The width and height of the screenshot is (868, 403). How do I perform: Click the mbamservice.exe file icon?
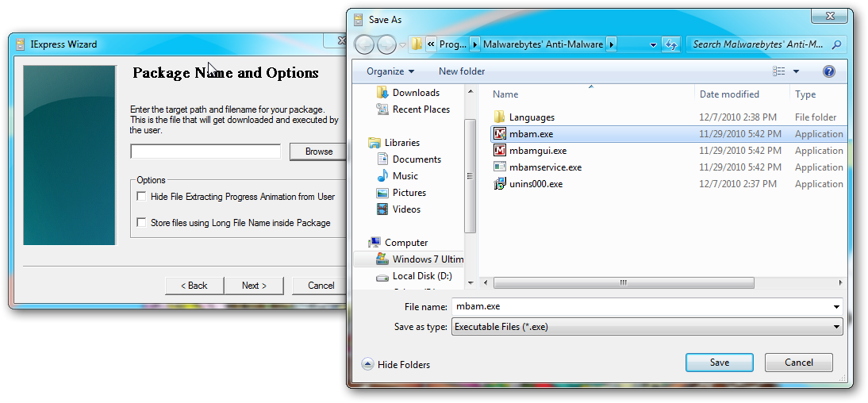500,167
